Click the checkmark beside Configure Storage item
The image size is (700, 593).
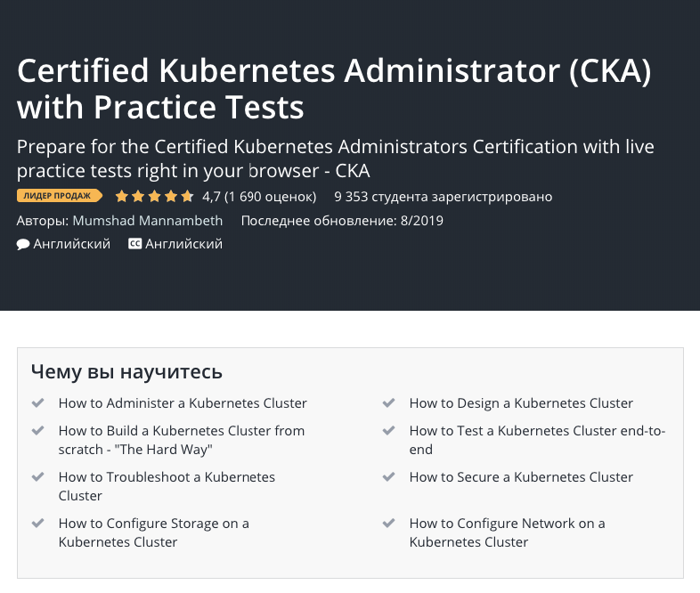tap(38, 524)
